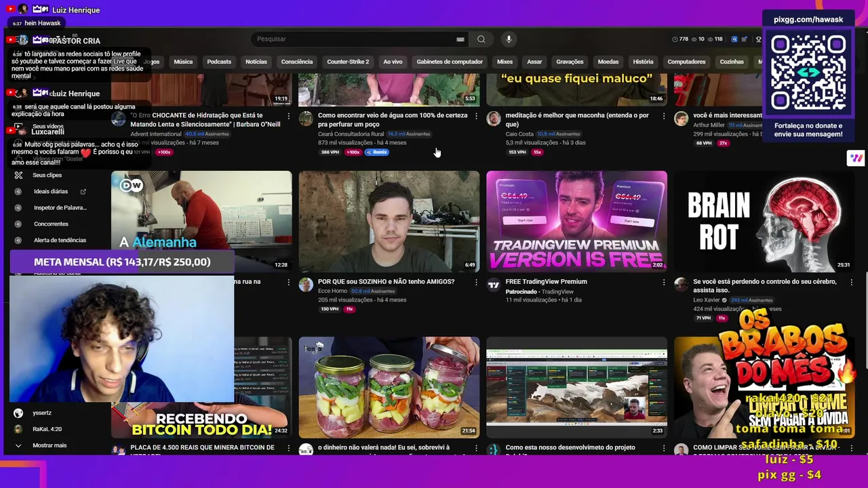Screen dimensions: 868x488
Task: Open Alerta de tendências in the sidebar
Action: click(60, 241)
